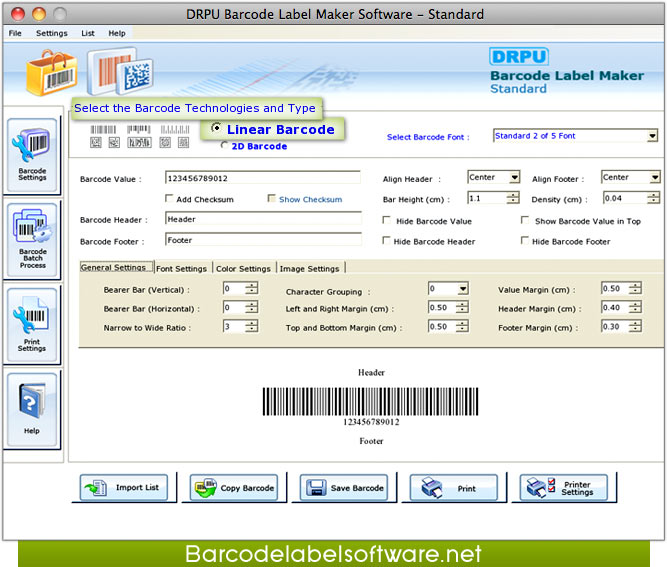Image resolution: width=667 pixels, height=567 pixels.
Task: Switch to Font Settings tab
Action: tap(182, 268)
